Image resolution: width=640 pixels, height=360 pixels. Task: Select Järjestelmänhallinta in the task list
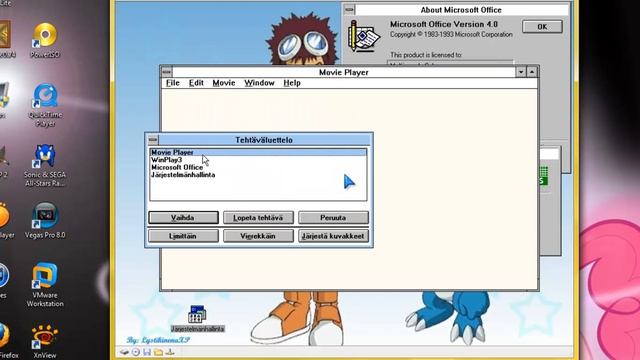tap(258, 175)
